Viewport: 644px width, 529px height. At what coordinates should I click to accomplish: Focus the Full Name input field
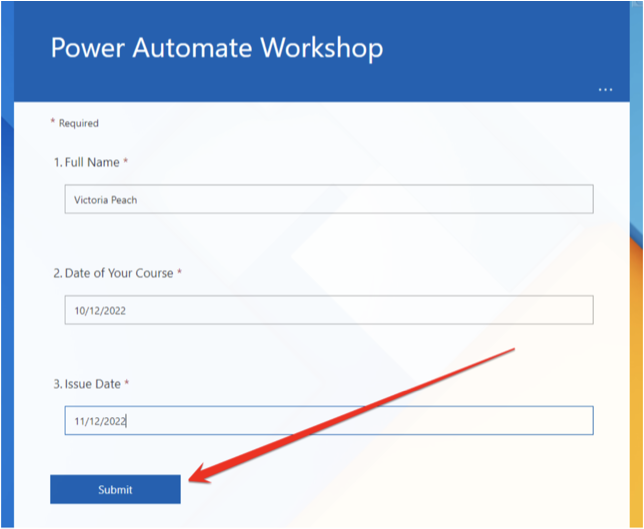[329, 199]
